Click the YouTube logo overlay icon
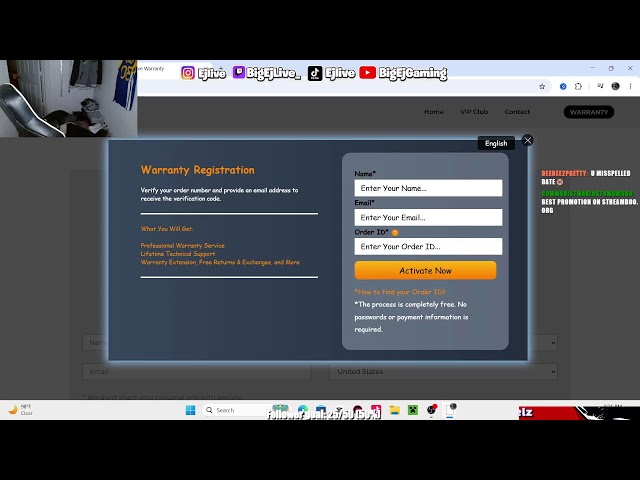The width and height of the screenshot is (640, 480). [x=367, y=73]
